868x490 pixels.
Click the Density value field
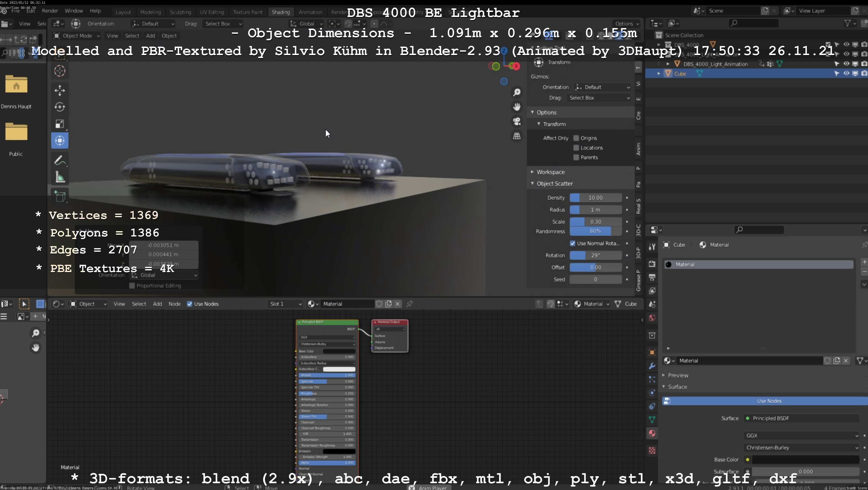595,198
